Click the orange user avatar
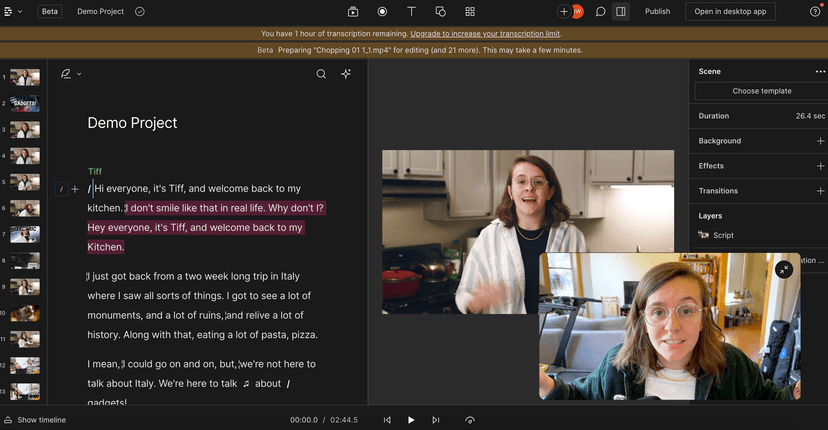Screen dimensions: 828x430 tap(578, 11)
